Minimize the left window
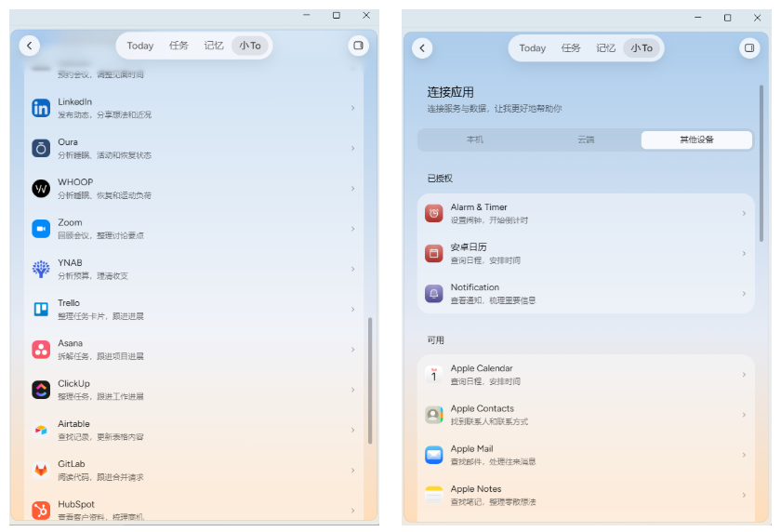 pyautogui.click(x=307, y=16)
